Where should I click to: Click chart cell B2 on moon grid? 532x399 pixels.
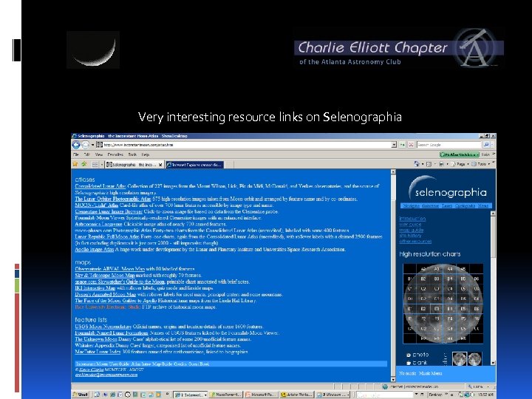423,279
